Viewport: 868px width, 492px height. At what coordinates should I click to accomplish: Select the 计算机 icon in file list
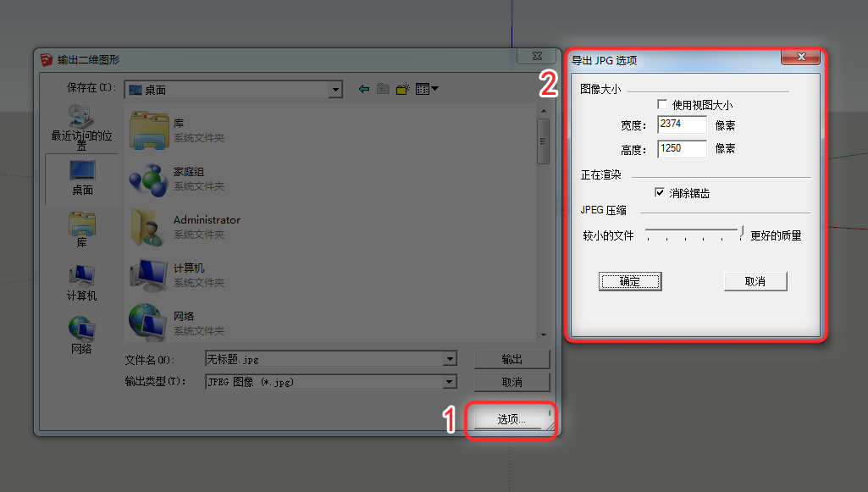point(148,275)
